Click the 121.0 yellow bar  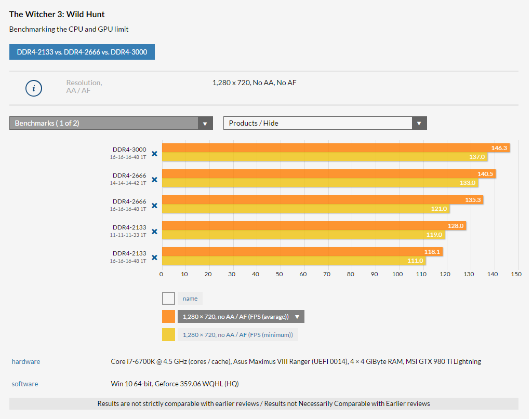306,209
